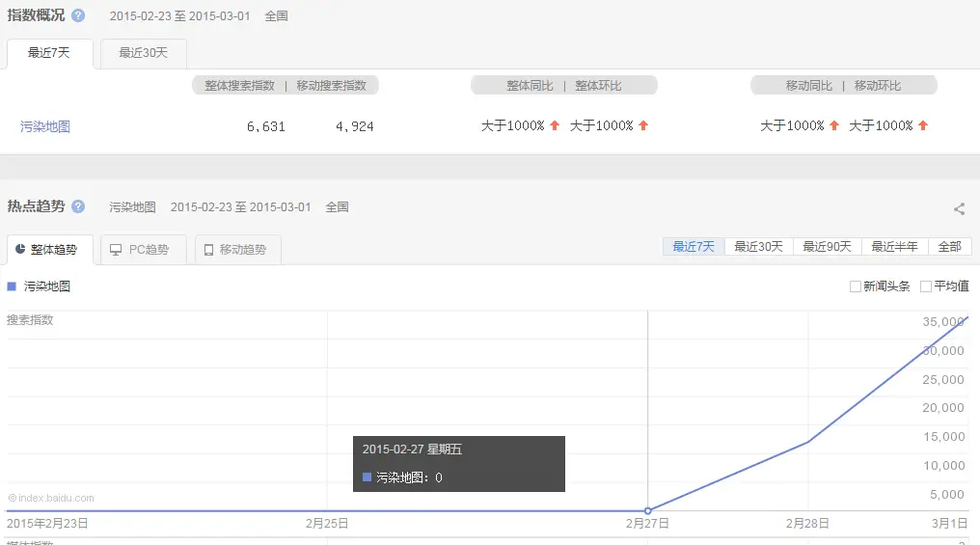The height and width of the screenshot is (545, 980).
Task: Click the monitor icon on PC趋势 tab
Action: click(x=116, y=250)
